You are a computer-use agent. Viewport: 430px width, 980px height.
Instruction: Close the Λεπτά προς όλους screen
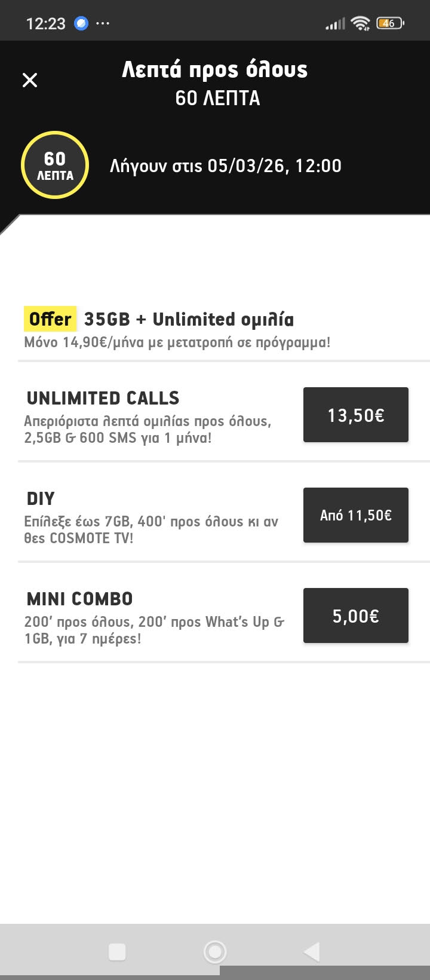tap(30, 80)
